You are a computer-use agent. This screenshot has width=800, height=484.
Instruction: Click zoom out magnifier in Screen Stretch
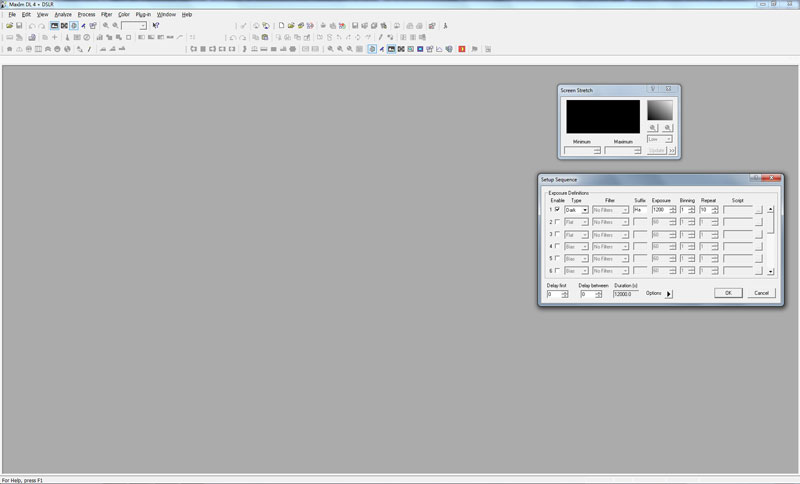668,128
